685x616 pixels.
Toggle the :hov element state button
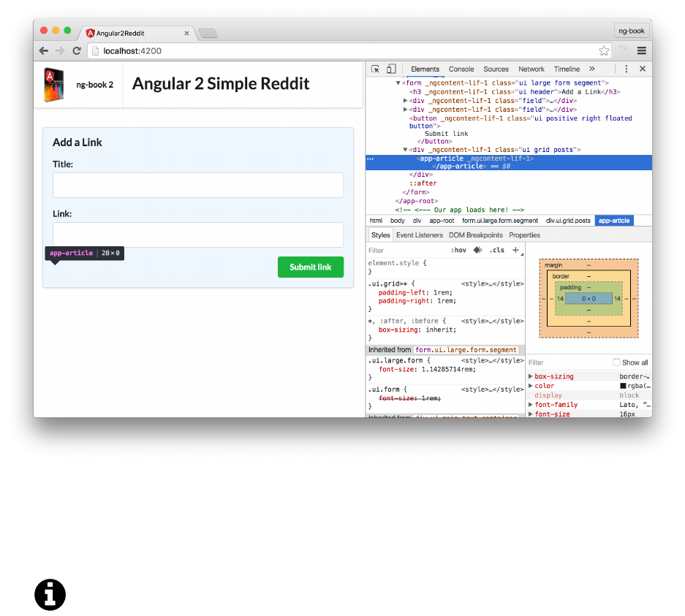coord(458,250)
